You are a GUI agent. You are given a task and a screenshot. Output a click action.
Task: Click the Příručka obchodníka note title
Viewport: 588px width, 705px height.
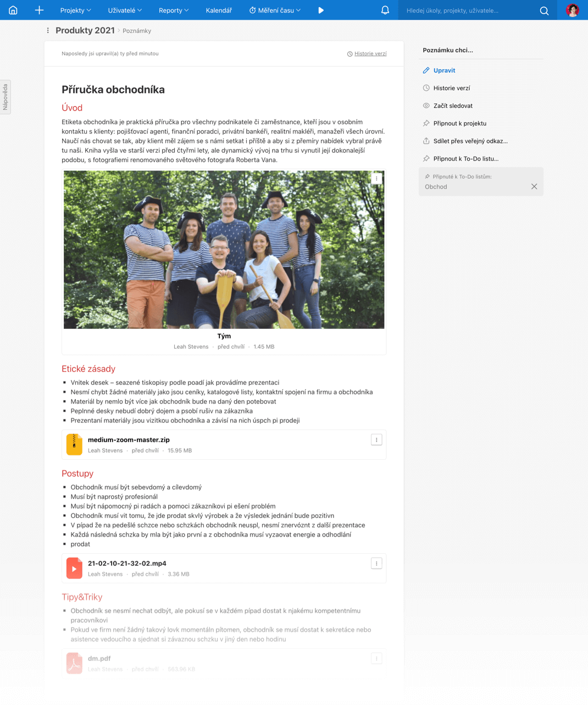(x=113, y=90)
